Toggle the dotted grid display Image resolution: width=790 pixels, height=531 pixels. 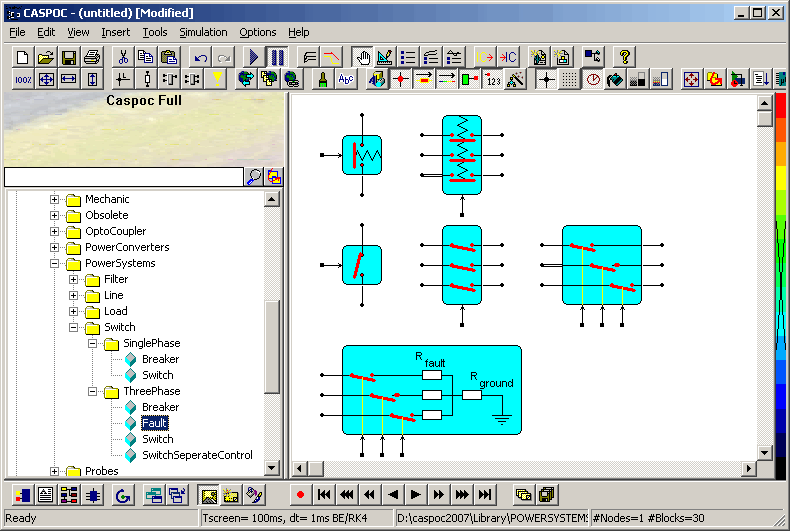point(569,79)
